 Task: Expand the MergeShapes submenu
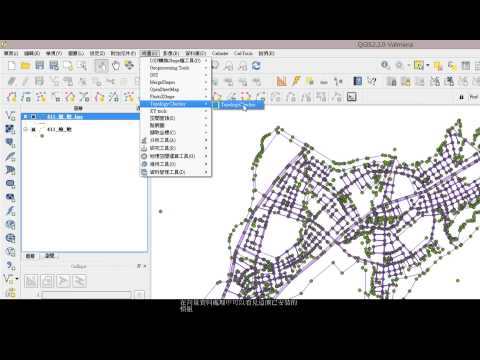pos(175,82)
